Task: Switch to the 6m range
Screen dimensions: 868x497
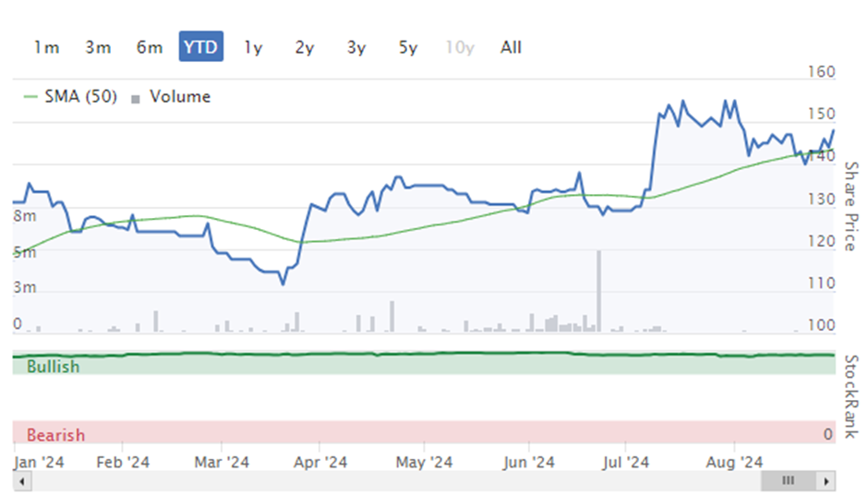Action: tap(150, 47)
